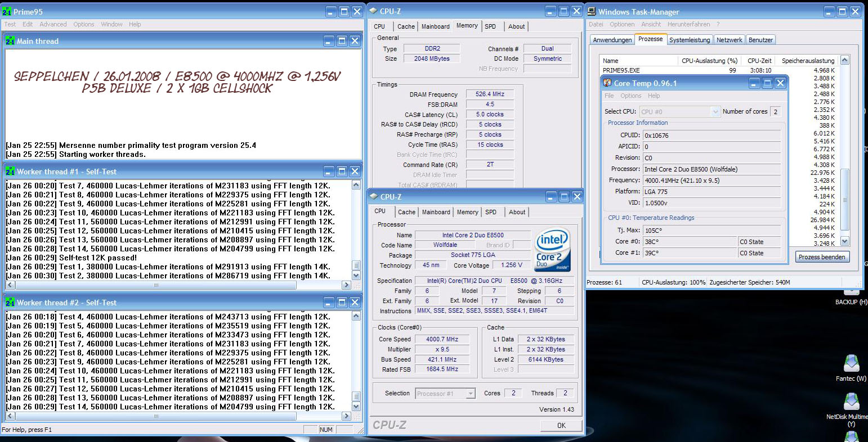Image resolution: width=868 pixels, height=442 pixels.
Task: Sort by CPU-Auslastung (%) column header
Action: coord(709,60)
